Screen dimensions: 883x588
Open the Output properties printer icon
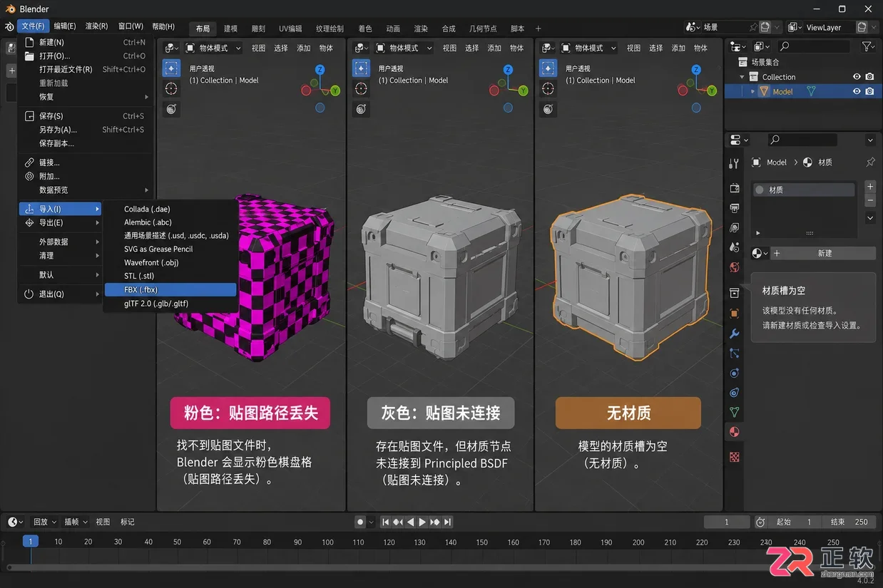[x=734, y=207]
